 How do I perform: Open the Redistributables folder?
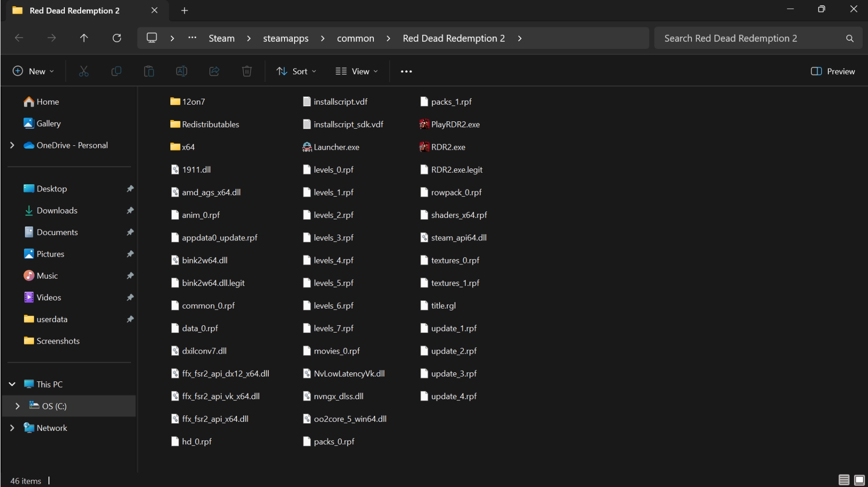205,124
